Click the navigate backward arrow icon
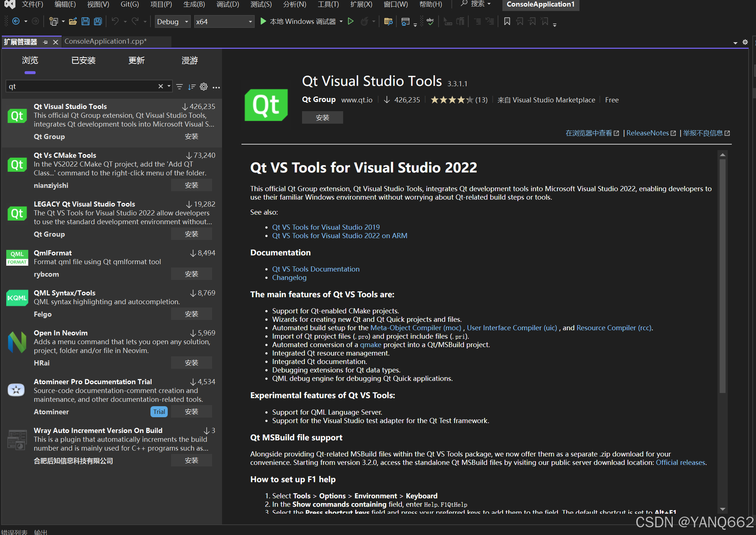756x535 pixels. click(16, 22)
